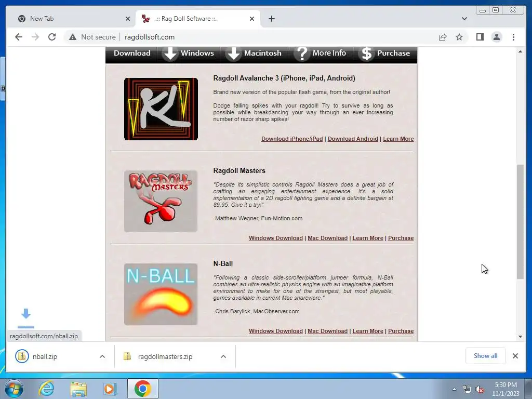Open the Windows navigation item

coord(197,53)
